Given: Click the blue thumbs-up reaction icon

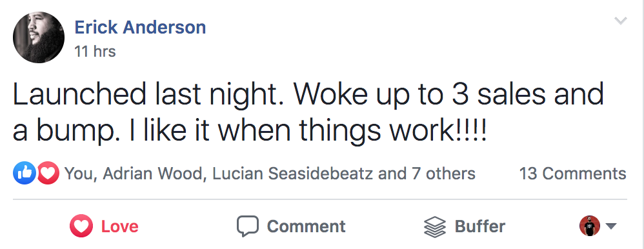Looking at the screenshot, I should click(x=25, y=173).
